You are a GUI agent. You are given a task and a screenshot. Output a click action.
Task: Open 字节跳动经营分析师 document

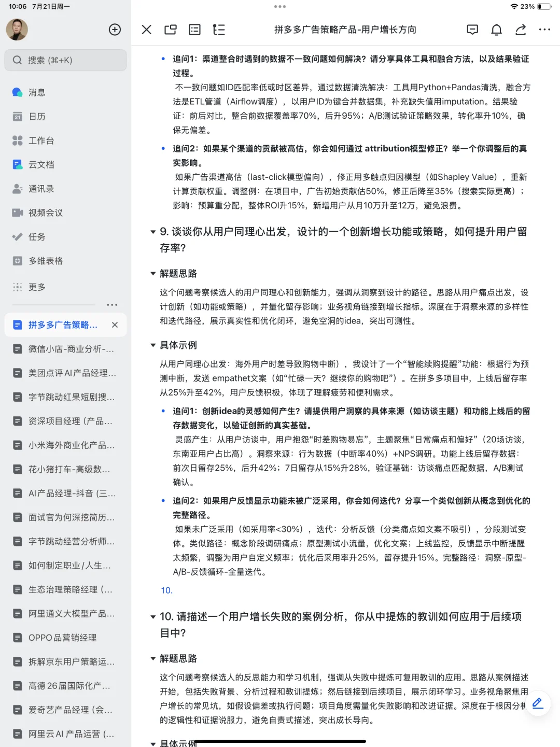click(x=65, y=541)
